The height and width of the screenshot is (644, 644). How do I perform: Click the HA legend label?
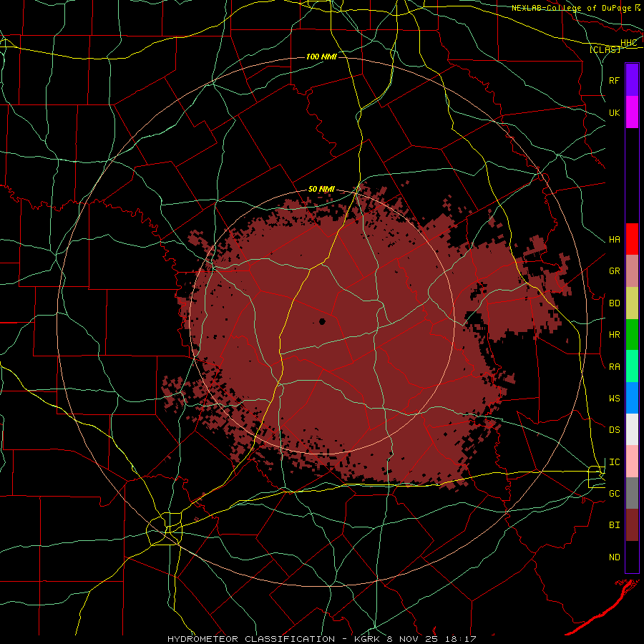(614, 240)
